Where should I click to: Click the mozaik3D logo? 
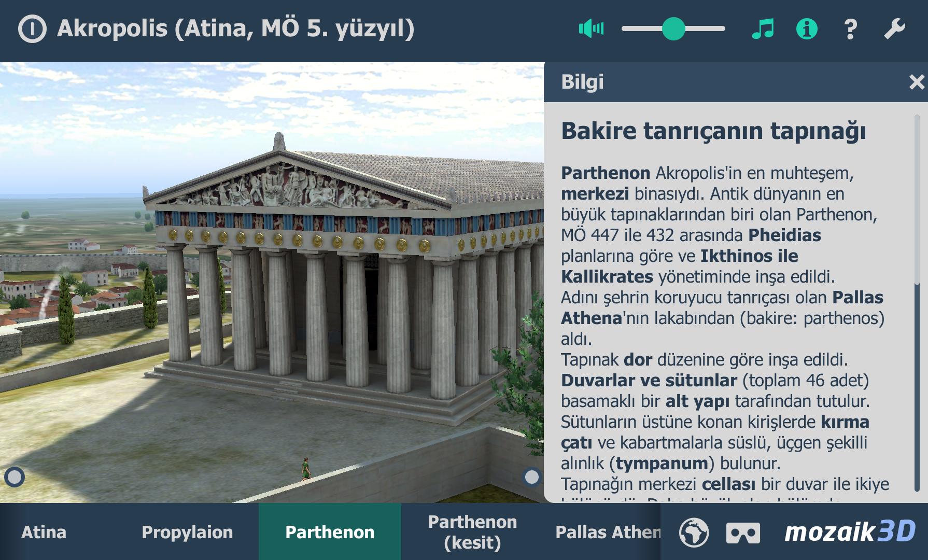tap(850, 531)
